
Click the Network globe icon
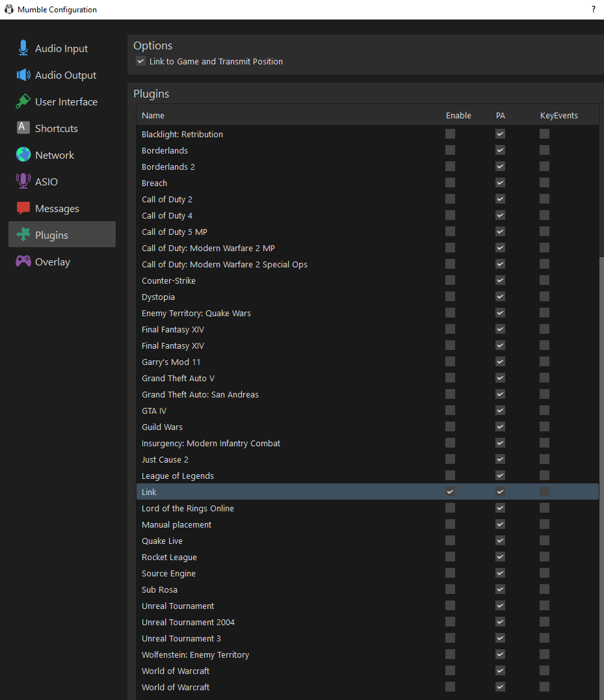[23, 154]
